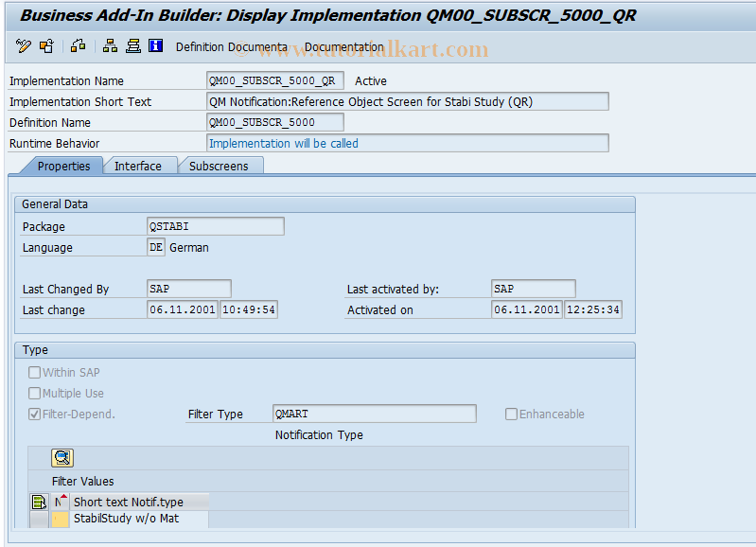Screen dimensions: 756x547
Task: Open Definition Documenta toolbar button
Action: click(x=232, y=46)
